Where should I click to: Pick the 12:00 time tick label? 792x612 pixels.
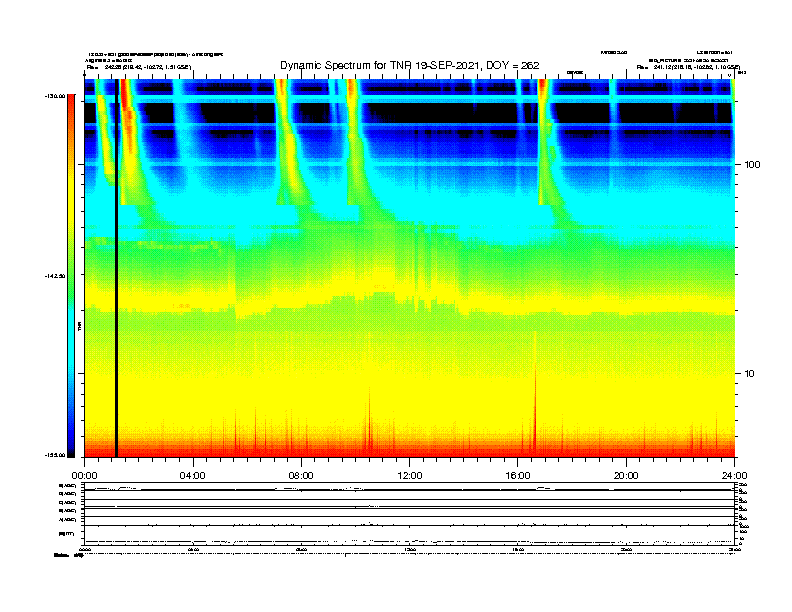(x=410, y=475)
